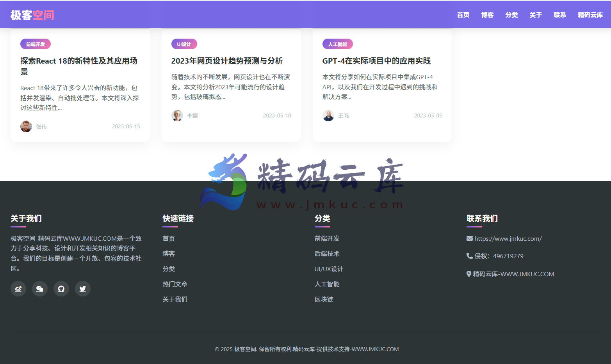Click the 关于我们 footer heading
The width and height of the screenshot is (611, 364).
pyautogui.click(x=26, y=218)
